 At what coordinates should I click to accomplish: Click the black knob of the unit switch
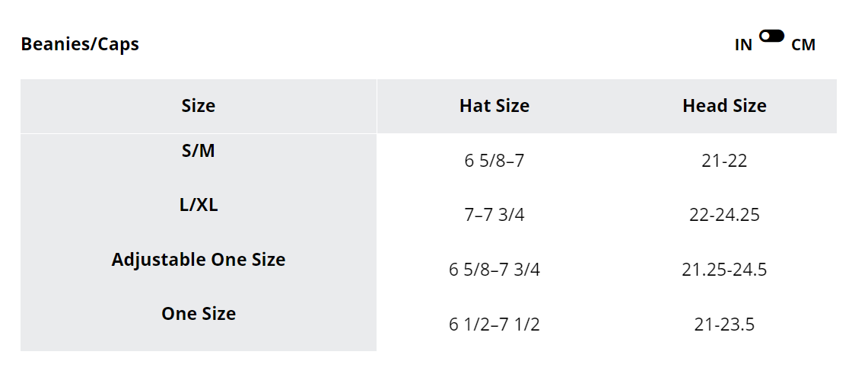click(x=766, y=36)
